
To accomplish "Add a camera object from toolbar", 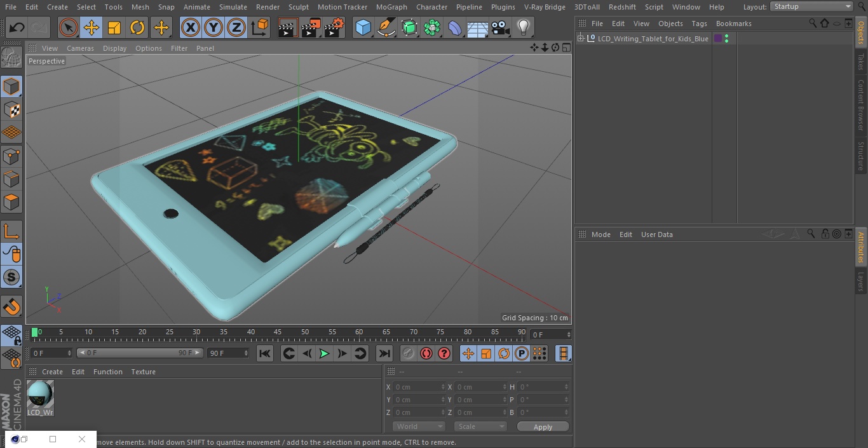I will point(500,27).
